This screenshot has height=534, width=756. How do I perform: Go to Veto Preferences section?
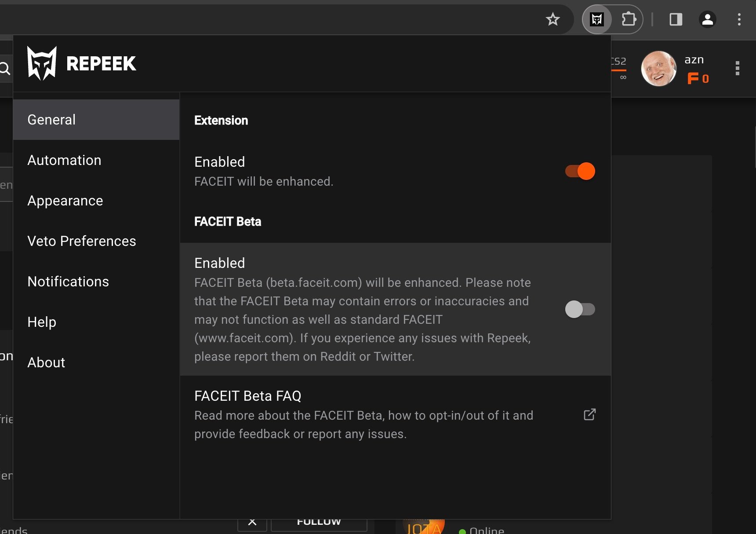point(82,241)
